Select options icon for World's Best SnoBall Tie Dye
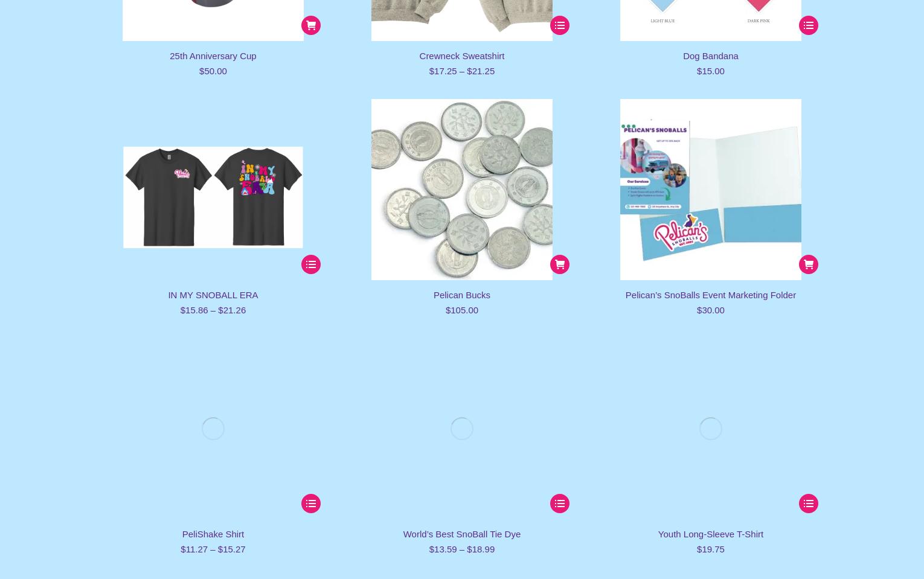 (560, 504)
